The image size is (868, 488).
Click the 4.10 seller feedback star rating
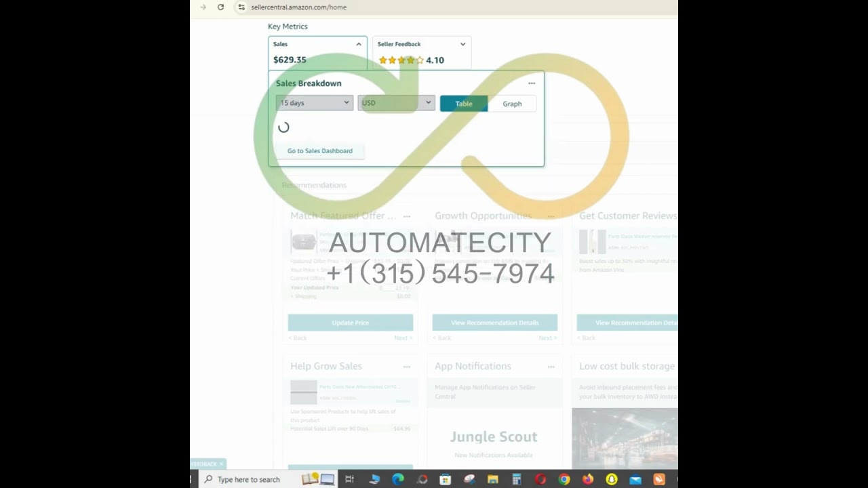(x=411, y=60)
